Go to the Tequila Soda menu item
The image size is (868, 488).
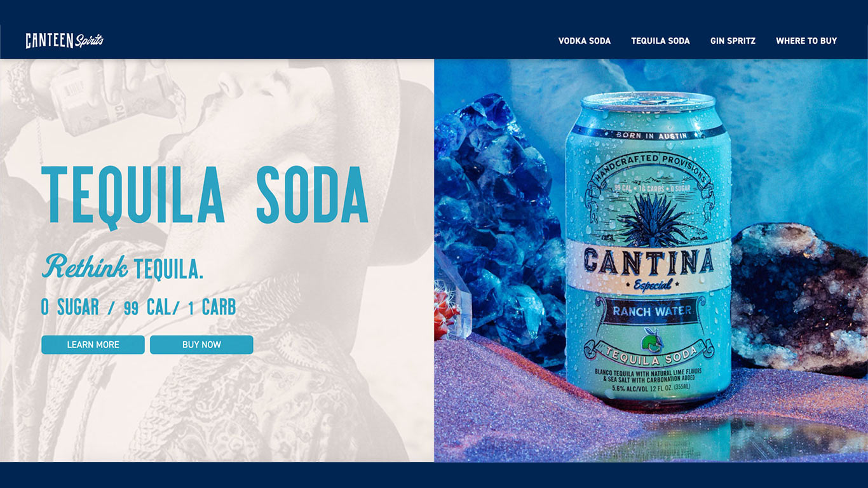(660, 41)
